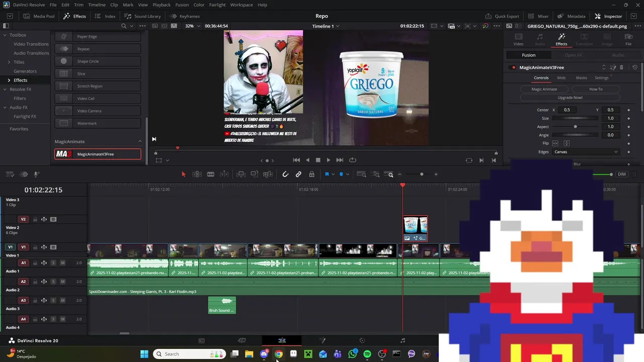Mute Audio 3 track with M button
This screenshot has width=644, height=362.
point(63,300)
